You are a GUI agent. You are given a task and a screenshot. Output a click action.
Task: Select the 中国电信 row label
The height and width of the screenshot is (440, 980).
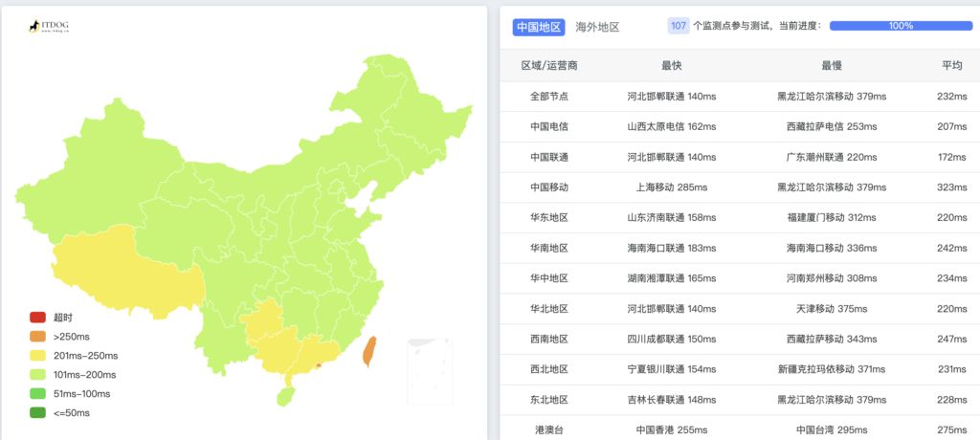tap(549, 126)
